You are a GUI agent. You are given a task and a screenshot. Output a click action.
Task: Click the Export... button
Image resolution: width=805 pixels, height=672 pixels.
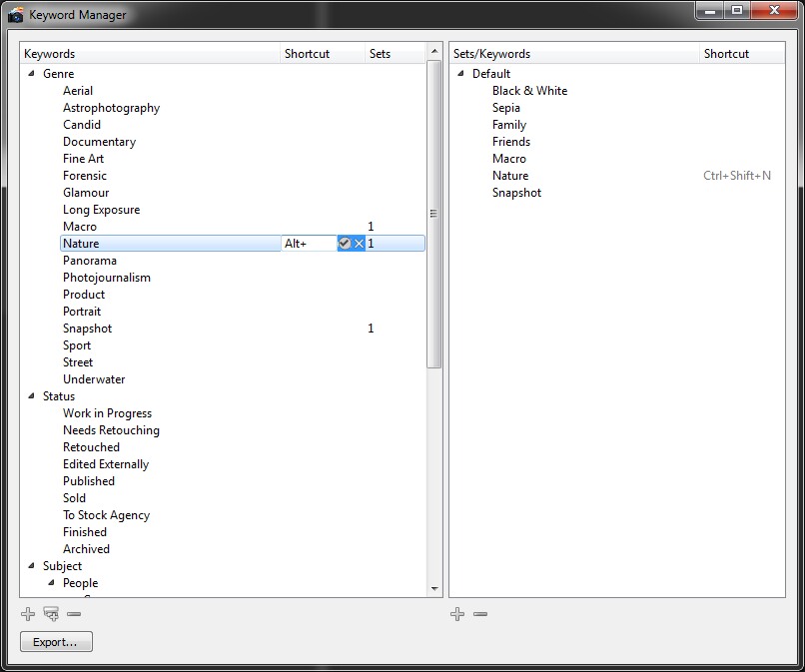[57, 642]
